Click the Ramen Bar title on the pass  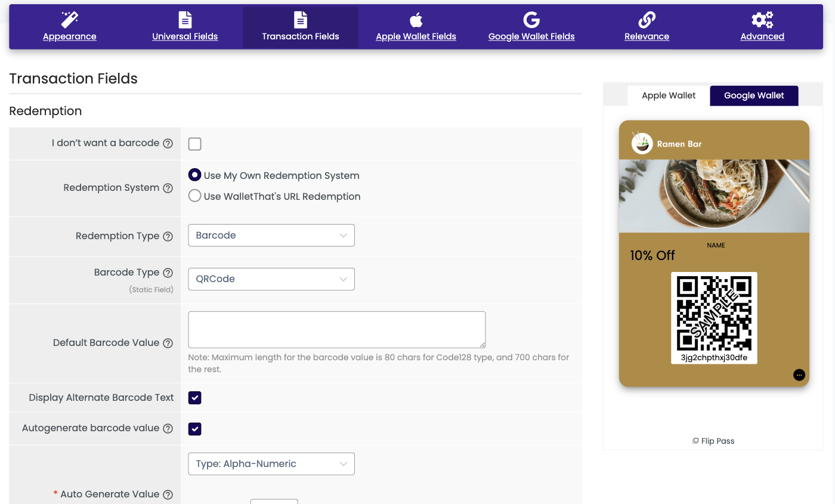[679, 144]
